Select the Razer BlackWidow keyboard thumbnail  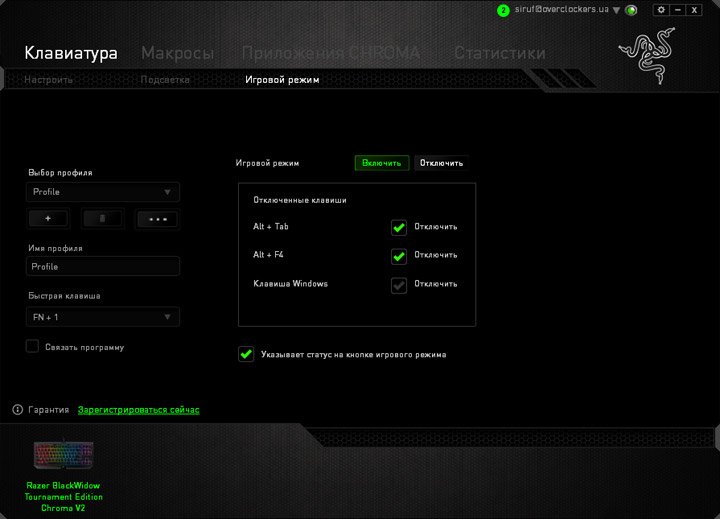63,455
